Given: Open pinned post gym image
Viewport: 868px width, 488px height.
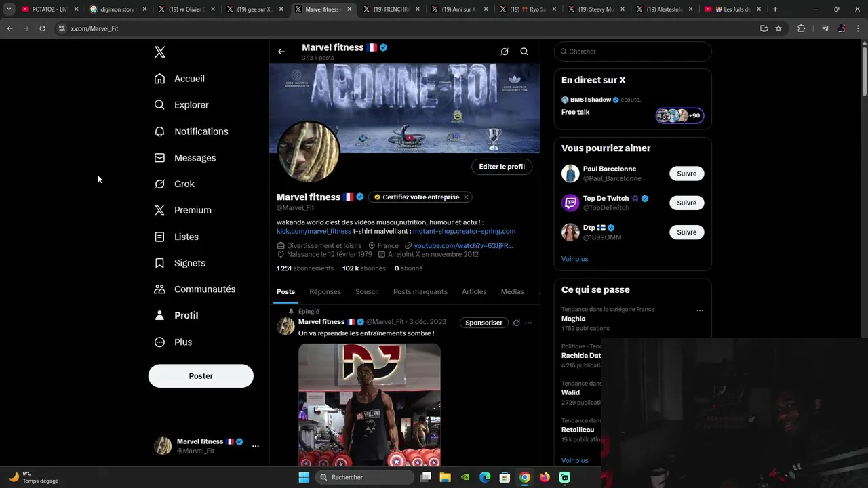Looking at the screenshot, I should pos(370,405).
